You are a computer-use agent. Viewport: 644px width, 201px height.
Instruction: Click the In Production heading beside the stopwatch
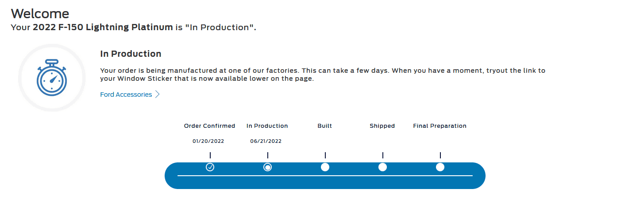click(x=131, y=54)
